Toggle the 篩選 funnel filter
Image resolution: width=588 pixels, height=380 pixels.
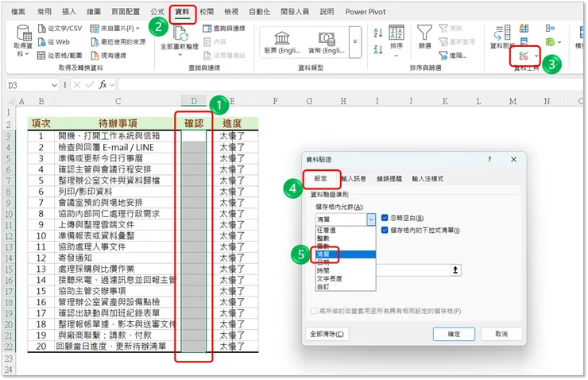coord(424,37)
